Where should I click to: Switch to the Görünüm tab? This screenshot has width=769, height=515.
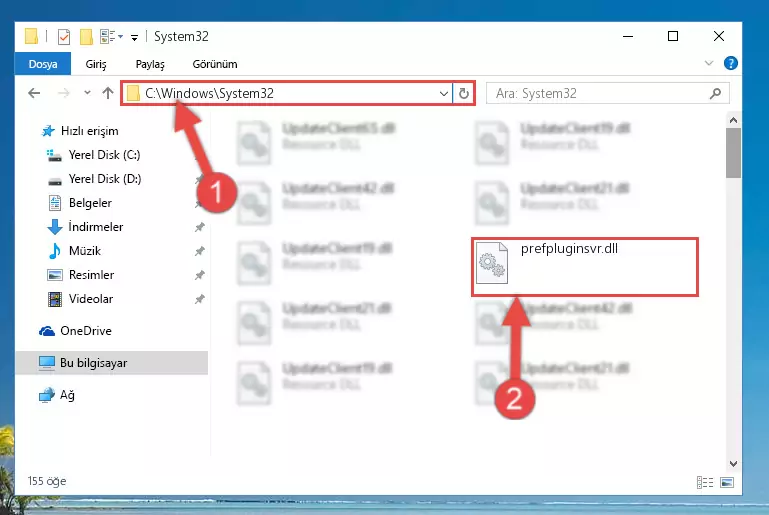click(x=215, y=64)
